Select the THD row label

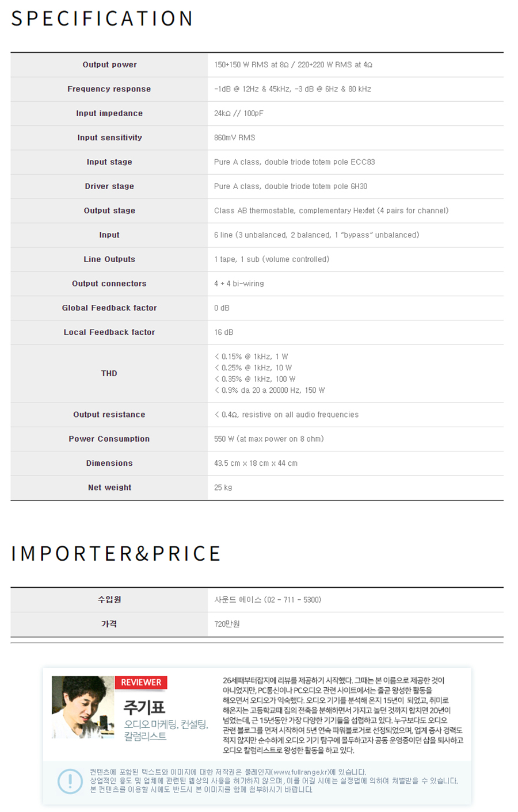pos(109,373)
